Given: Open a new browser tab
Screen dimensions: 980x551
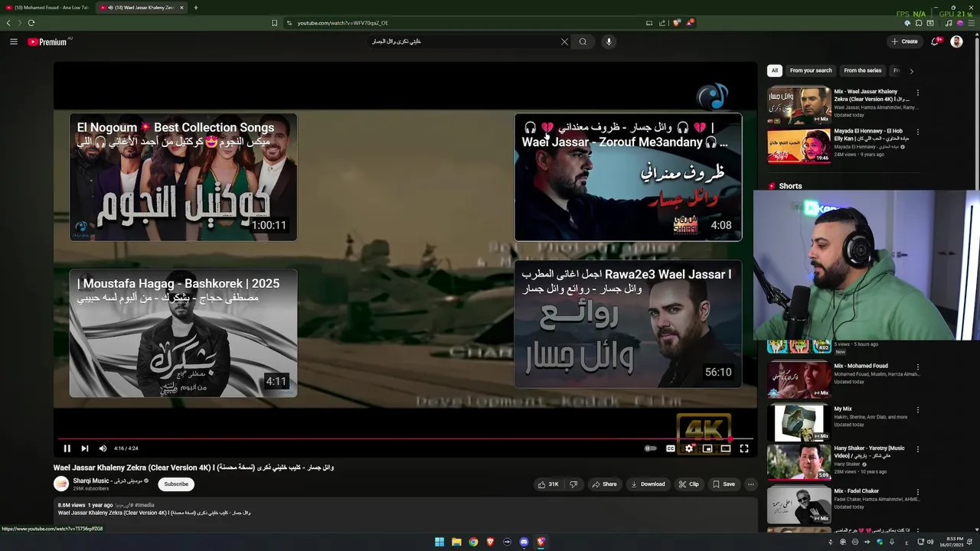Looking at the screenshot, I should [196, 8].
